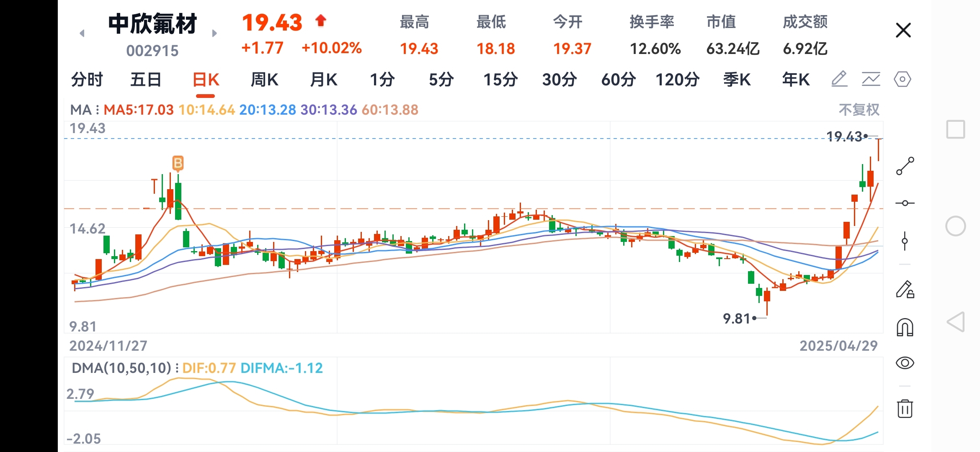Tap MA 30:13.36 legend label

(329, 110)
